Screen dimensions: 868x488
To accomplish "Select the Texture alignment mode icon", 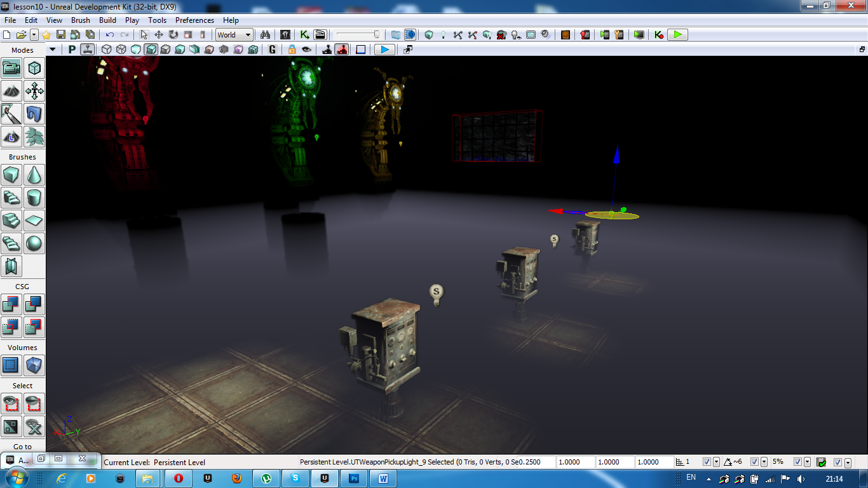I will (34, 91).
